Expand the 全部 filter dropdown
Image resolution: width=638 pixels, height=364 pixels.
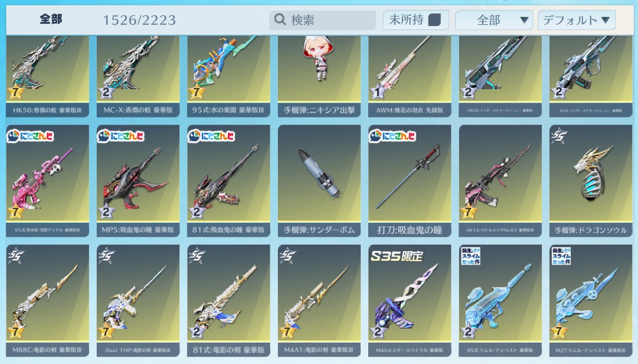494,20
